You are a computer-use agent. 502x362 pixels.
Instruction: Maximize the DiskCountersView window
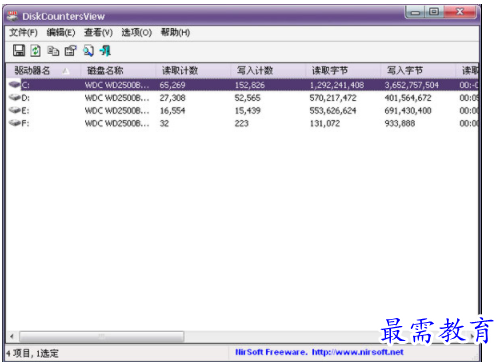click(x=434, y=12)
